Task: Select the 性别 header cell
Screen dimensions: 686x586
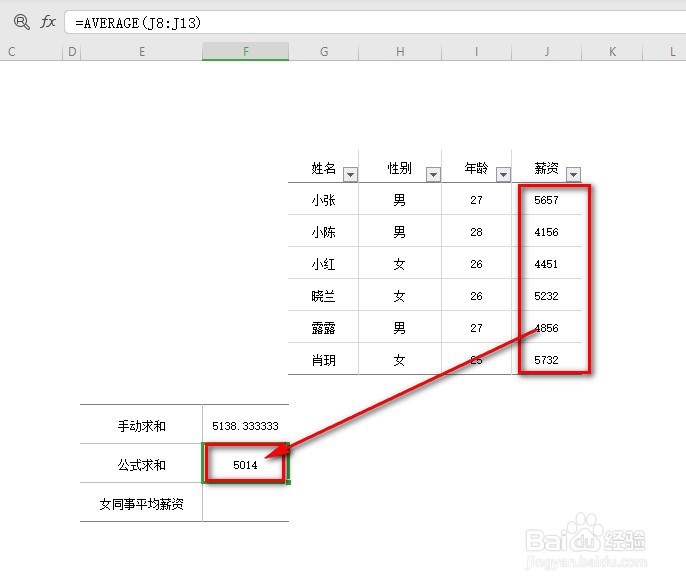Action: point(400,168)
